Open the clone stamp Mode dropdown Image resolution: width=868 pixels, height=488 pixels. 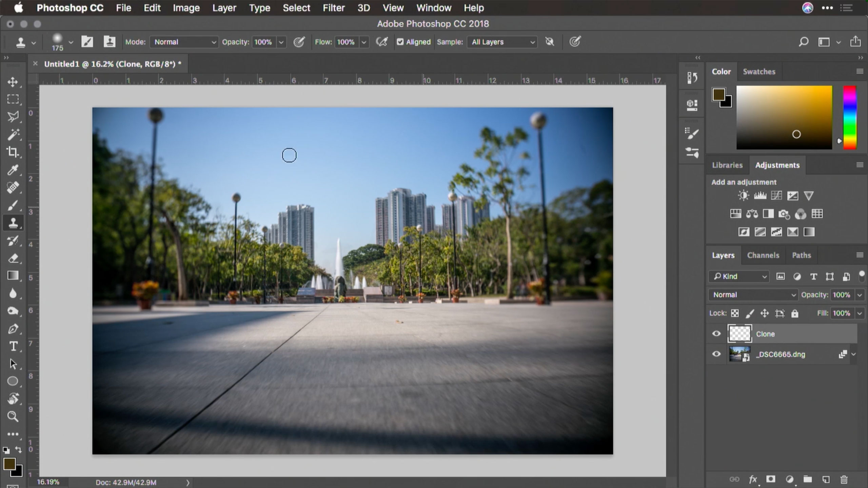click(x=184, y=42)
